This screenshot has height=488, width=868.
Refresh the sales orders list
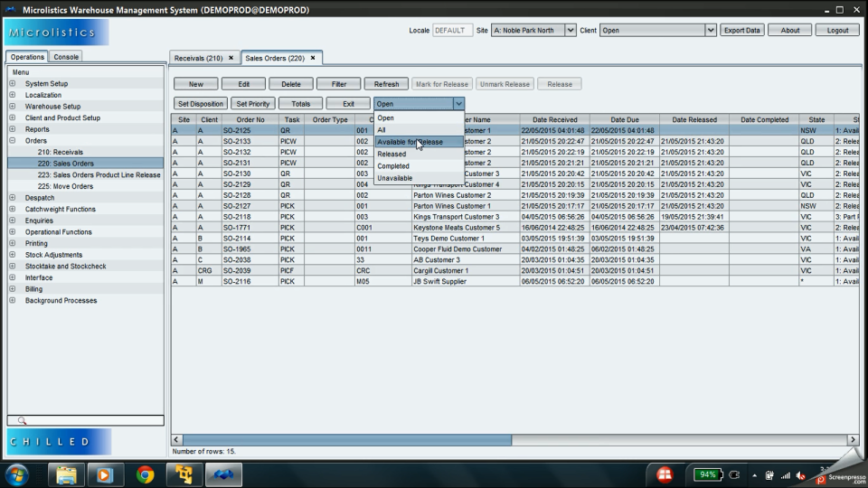coord(386,84)
